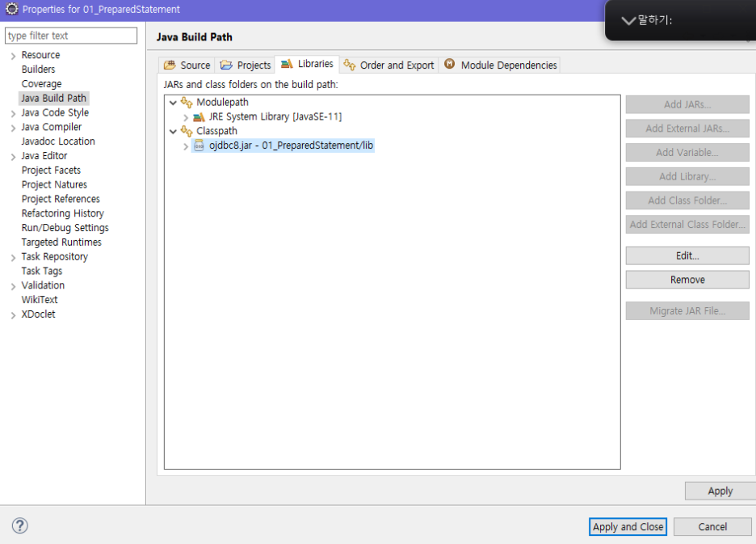Open the Project Natures page
756x544 pixels.
54,185
